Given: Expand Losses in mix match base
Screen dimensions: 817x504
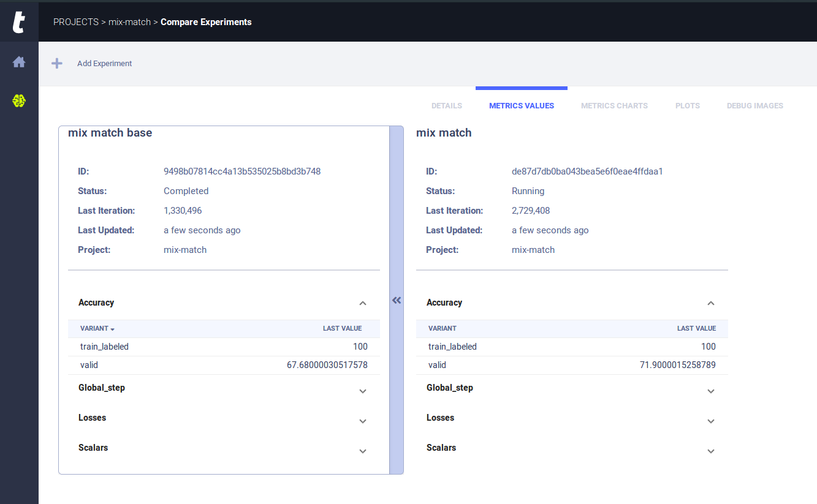Looking at the screenshot, I should tap(363, 421).
